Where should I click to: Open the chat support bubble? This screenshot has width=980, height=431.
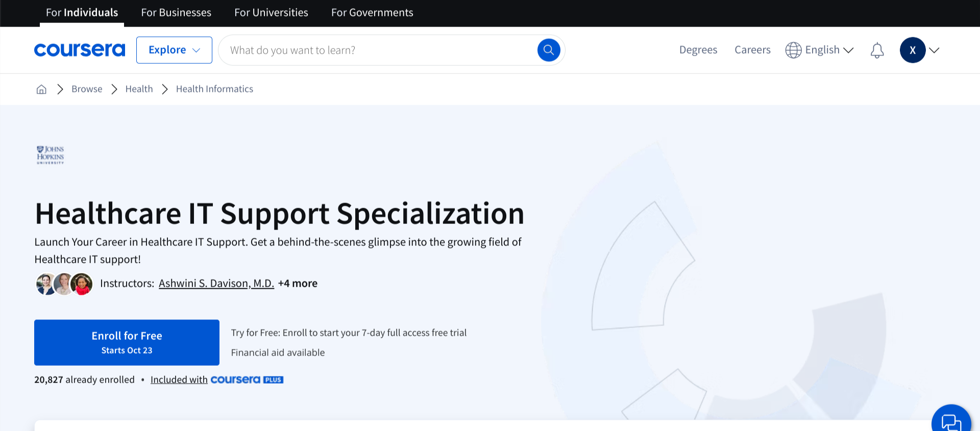click(950, 421)
